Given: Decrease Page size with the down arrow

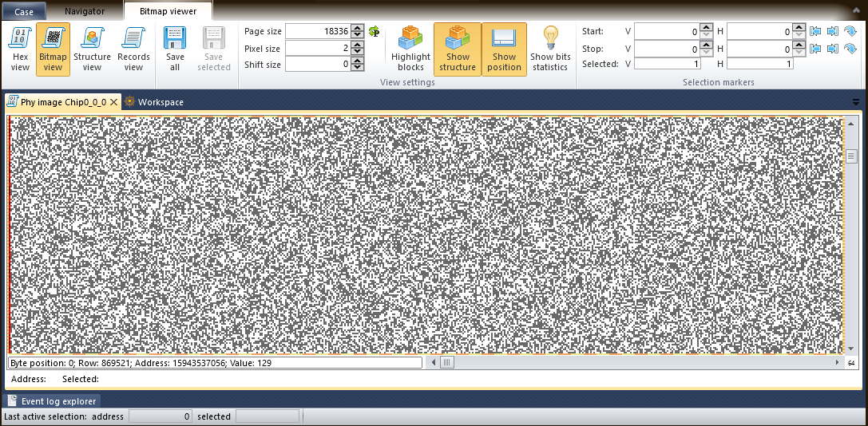Looking at the screenshot, I should (359, 35).
